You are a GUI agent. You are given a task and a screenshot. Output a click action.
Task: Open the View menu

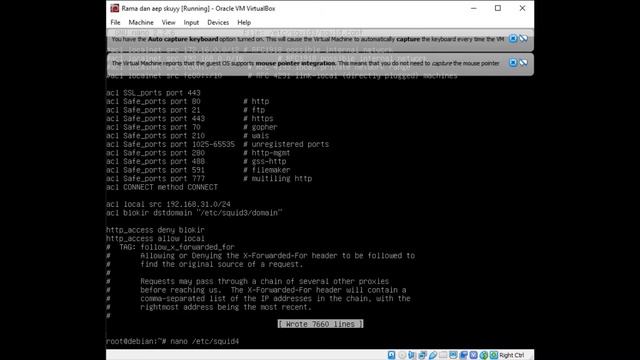pos(168,22)
